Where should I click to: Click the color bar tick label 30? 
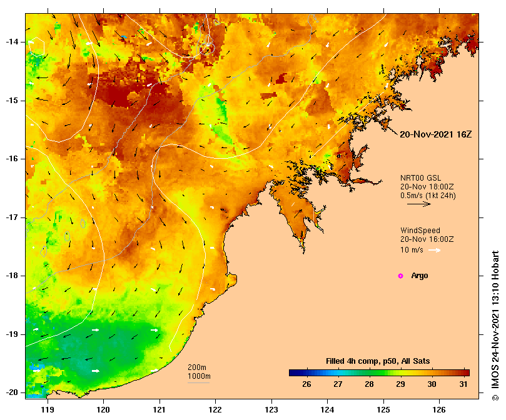432,384
